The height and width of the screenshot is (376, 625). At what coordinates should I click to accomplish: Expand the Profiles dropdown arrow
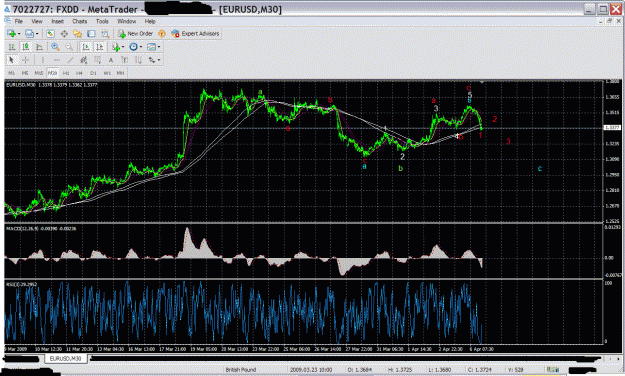pyautogui.click(x=37, y=34)
